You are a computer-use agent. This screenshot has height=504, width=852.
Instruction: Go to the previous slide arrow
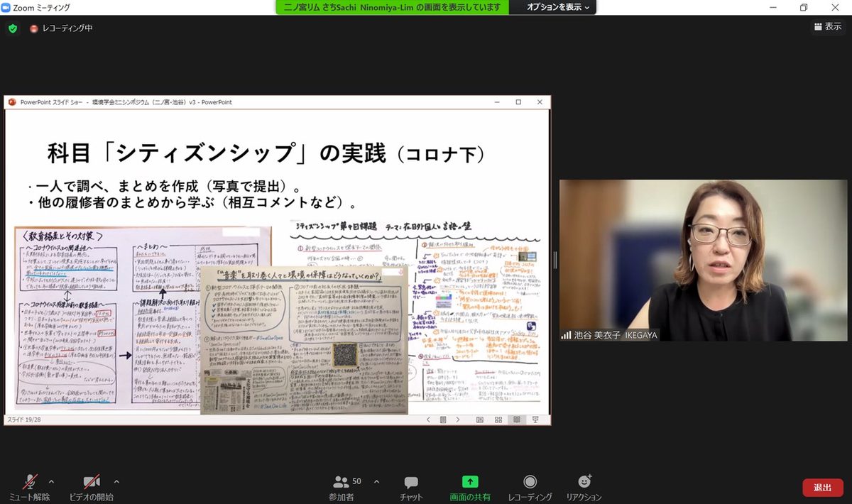(428, 420)
